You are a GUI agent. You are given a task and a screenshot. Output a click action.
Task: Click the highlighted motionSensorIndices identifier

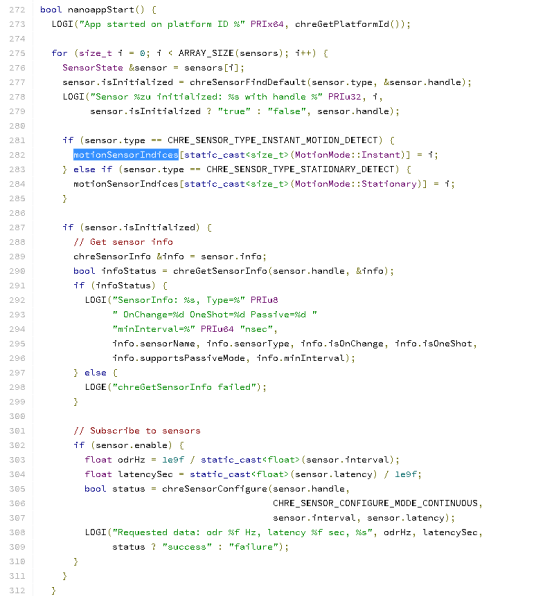coord(126,155)
